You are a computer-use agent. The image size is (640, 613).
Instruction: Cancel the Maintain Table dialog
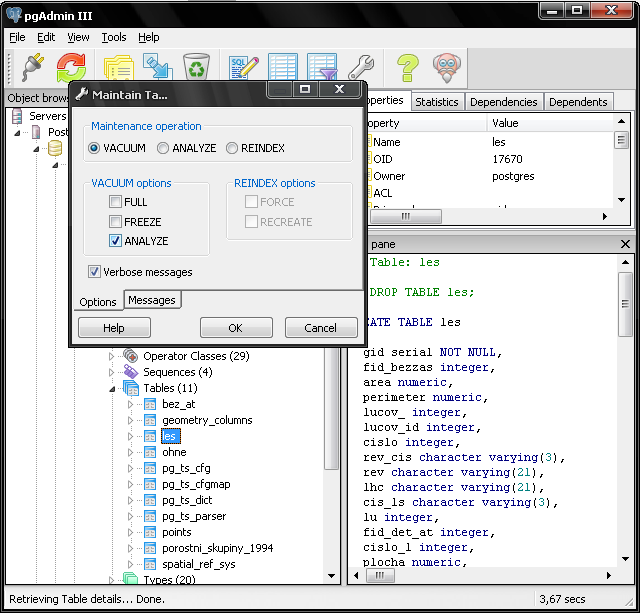point(321,328)
